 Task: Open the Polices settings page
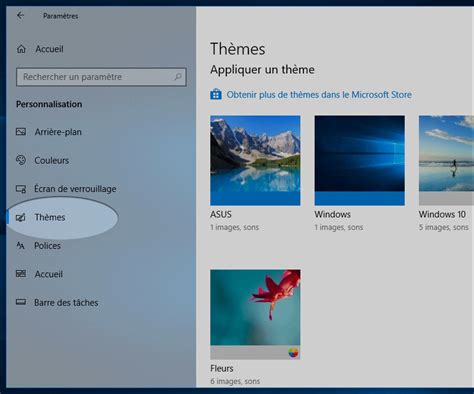click(47, 246)
